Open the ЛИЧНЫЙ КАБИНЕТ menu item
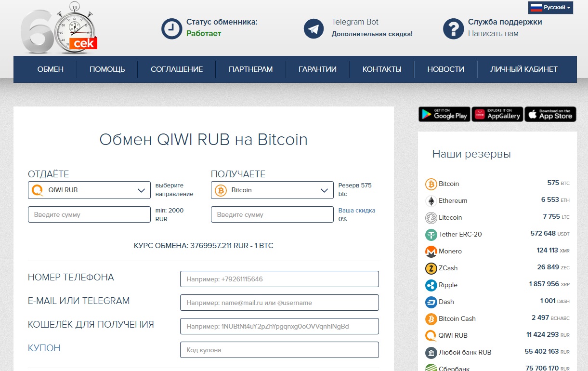 (524, 69)
